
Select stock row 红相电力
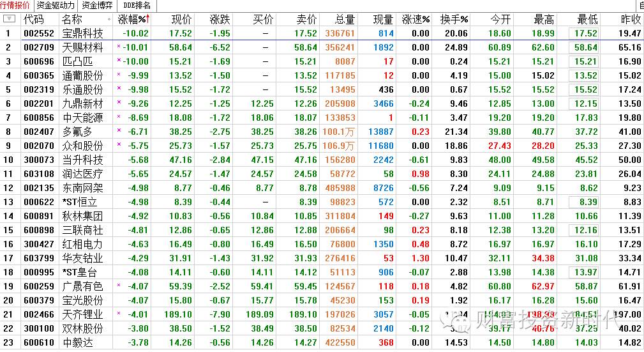pyautogui.click(x=322, y=244)
